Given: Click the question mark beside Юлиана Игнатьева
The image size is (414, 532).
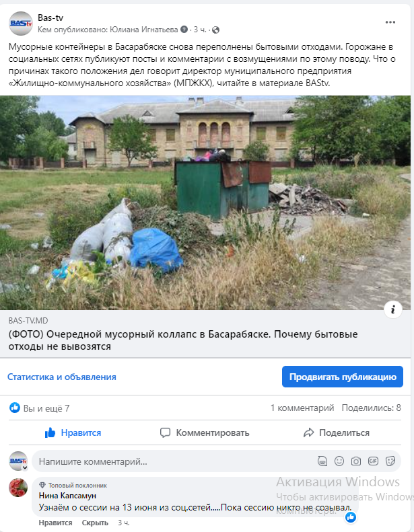Looking at the screenshot, I should point(184,30).
